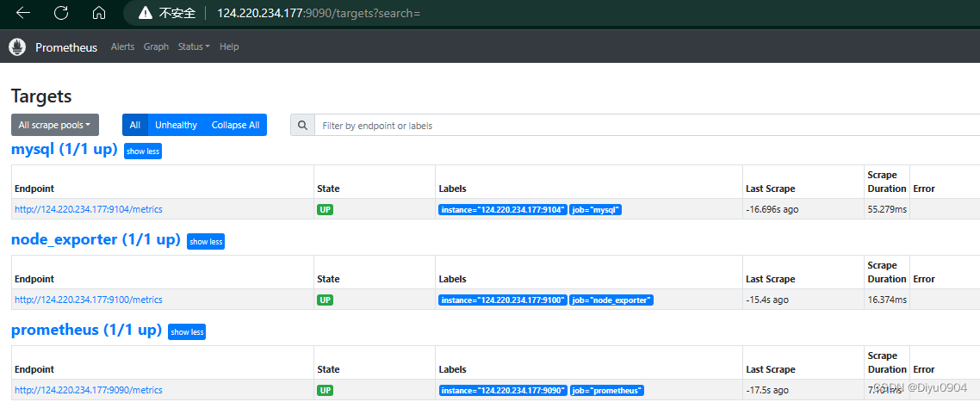The image size is (980, 402).
Task: Click the magnifier search icon
Action: (x=302, y=125)
